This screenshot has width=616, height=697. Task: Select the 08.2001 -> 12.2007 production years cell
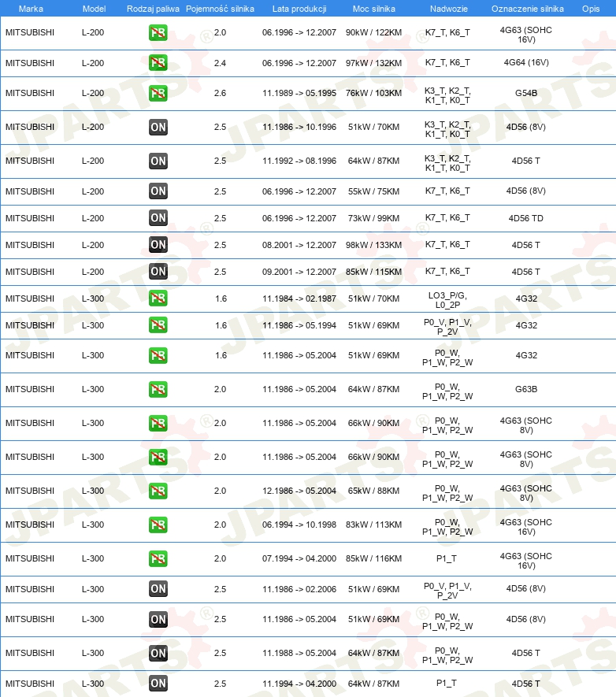click(x=299, y=245)
